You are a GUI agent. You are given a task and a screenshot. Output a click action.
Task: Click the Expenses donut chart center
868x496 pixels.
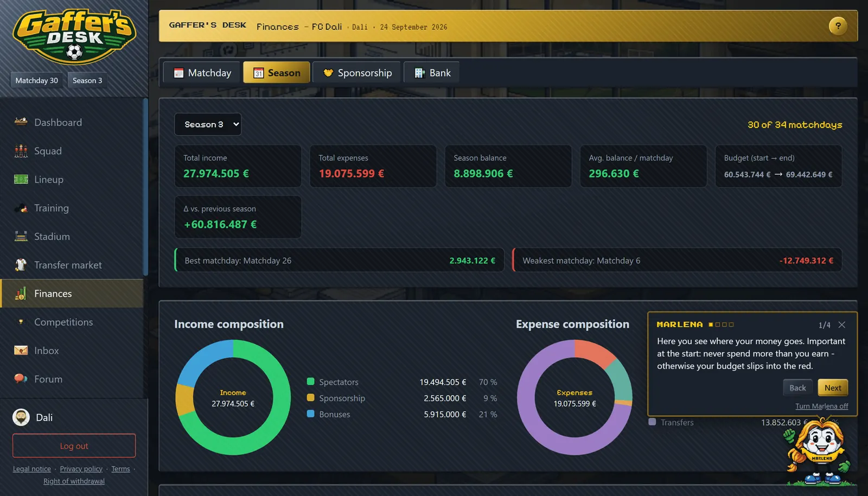point(575,398)
